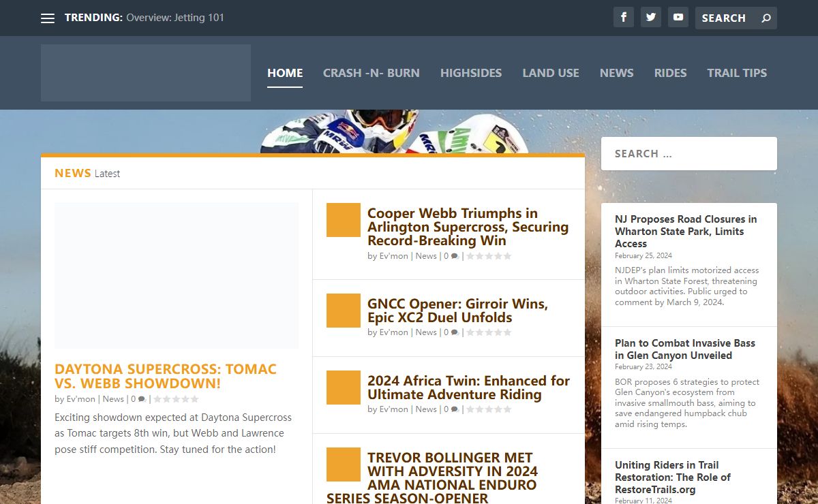Viewport: 818px width, 504px height.
Task: Open the LAND USE menu item
Action: 551,73
